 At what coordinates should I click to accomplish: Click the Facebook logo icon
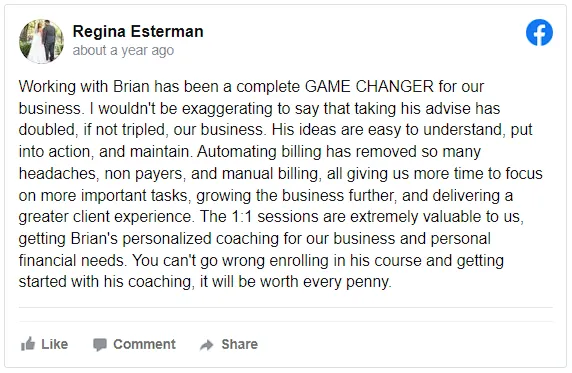pyautogui.click(x=539, y=32)
